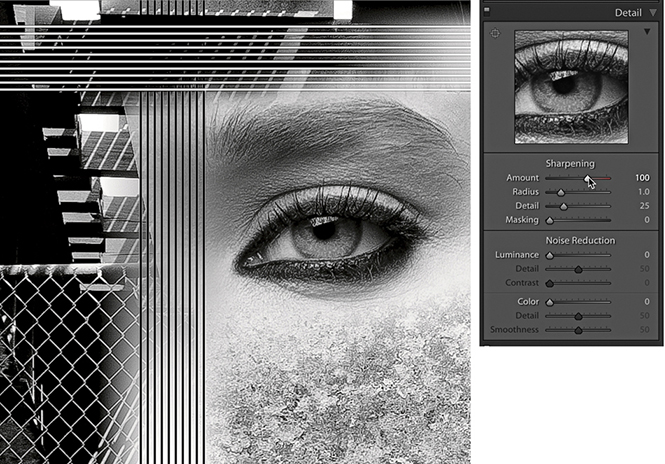
Task: Adjust the Sharpening Detail slider
Action: (x=563, y=207)
